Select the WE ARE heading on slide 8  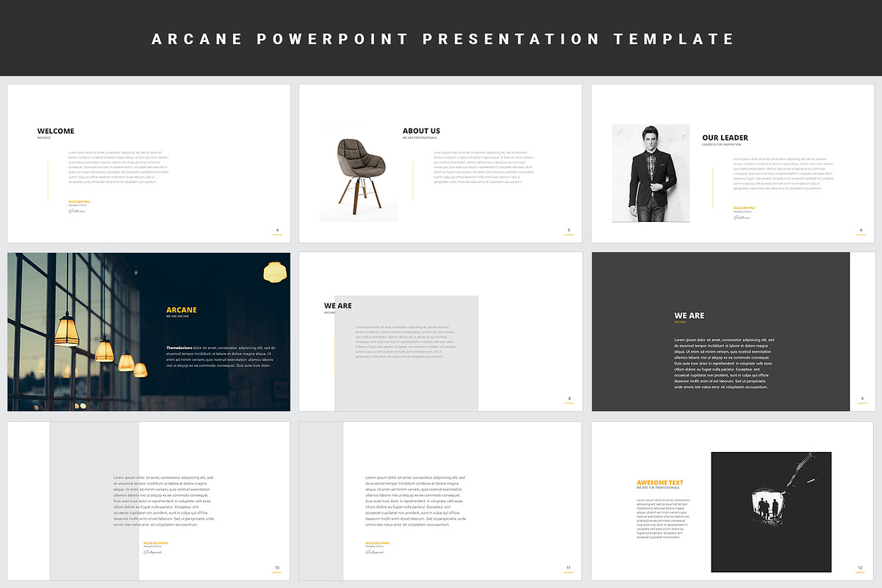337,306
